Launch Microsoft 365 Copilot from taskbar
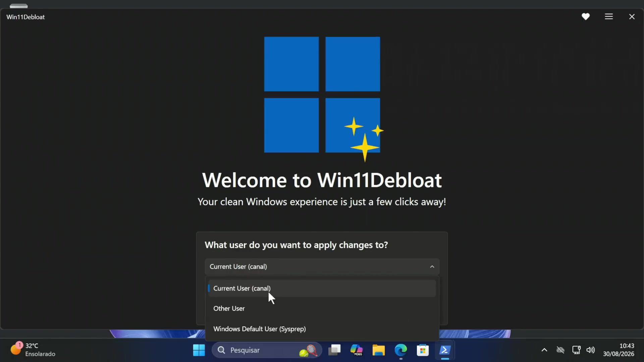The width and height of the screenshot is (644, 362). coord(356,350)
